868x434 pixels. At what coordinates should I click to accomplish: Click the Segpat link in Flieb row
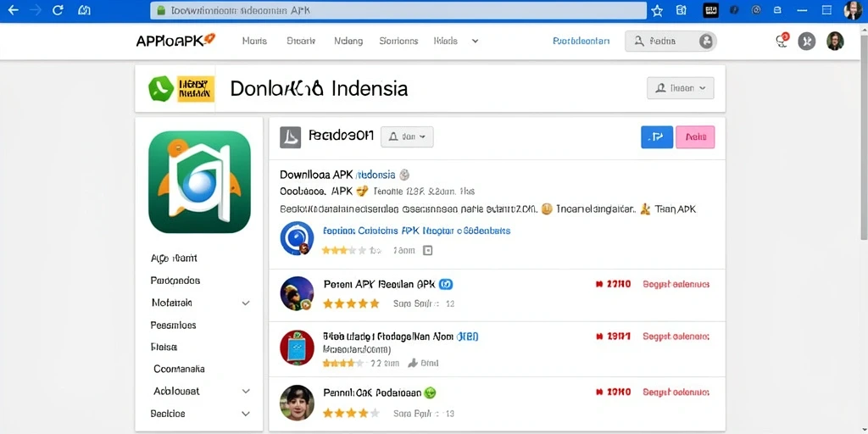676,337
